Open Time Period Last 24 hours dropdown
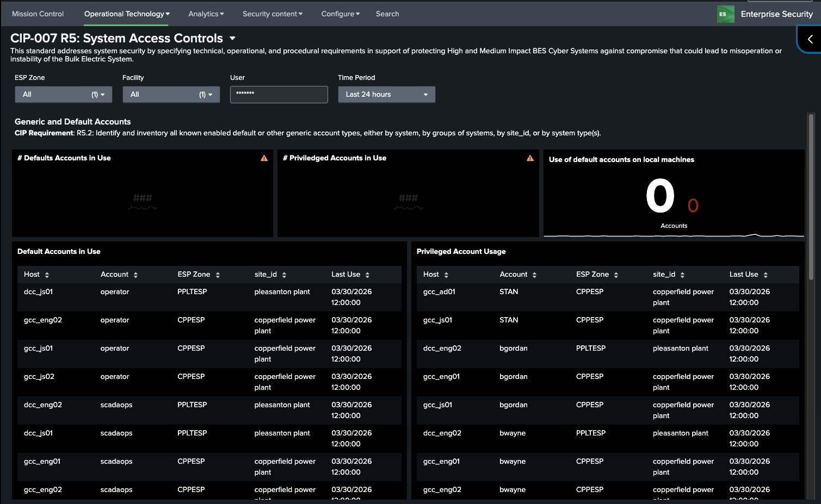This screenshot has height=504, width=821. pos(386,95)
